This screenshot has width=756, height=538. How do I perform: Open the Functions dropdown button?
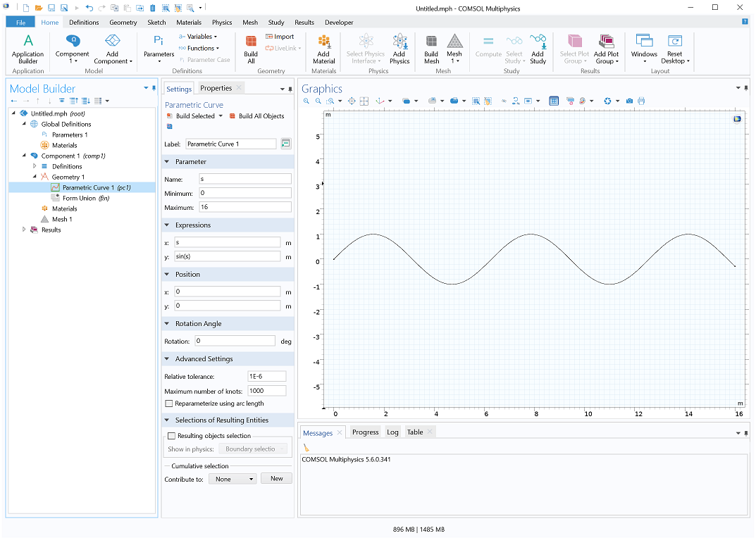coord(199,48)
